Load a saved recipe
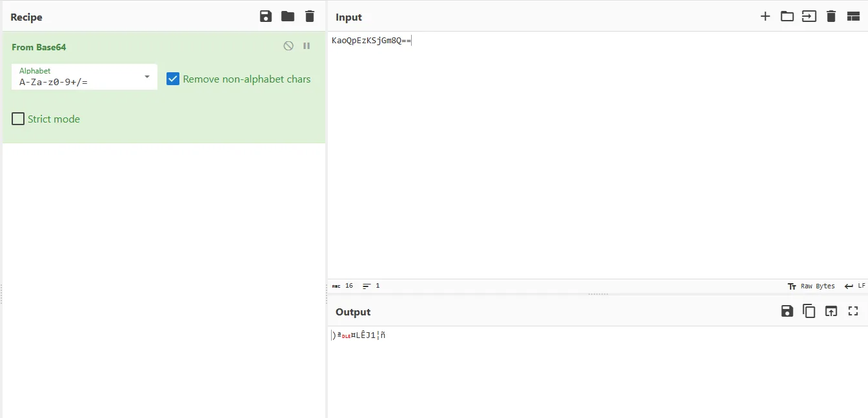Screen dimensions: 868x418 coord(288,17)
